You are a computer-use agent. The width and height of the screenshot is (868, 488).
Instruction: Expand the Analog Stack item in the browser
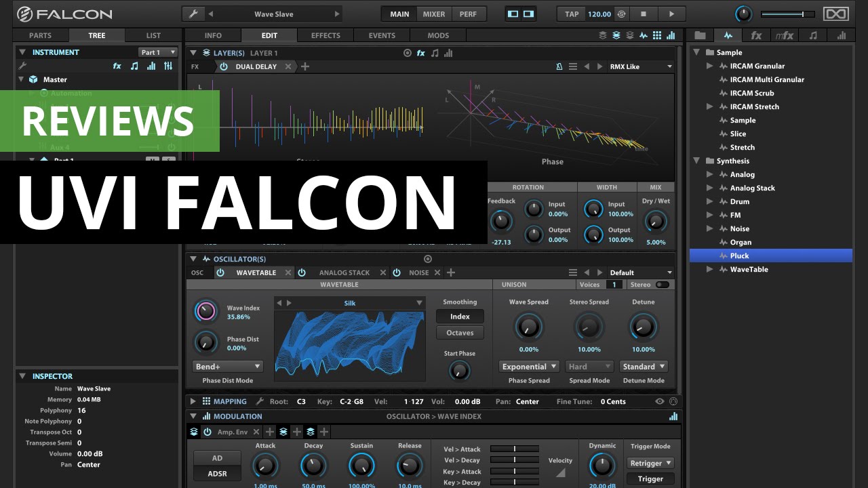[709, 188]
